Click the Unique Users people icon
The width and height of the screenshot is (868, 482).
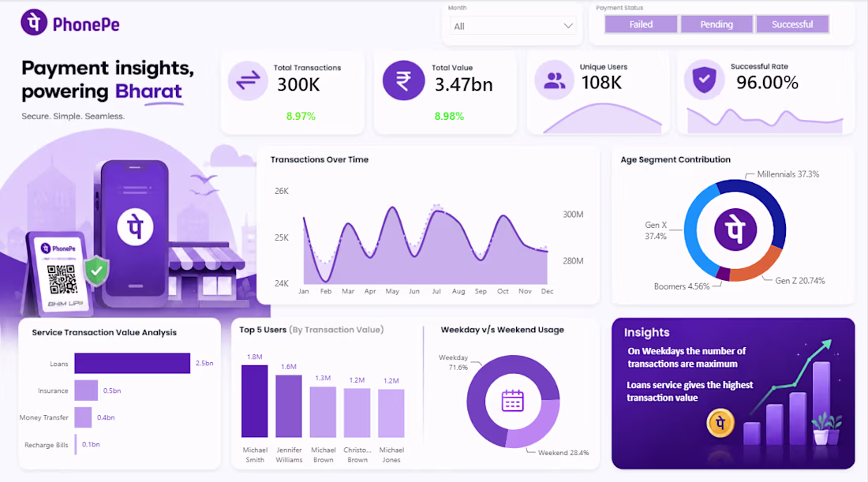pyautogui.click(x=554, y=80)
